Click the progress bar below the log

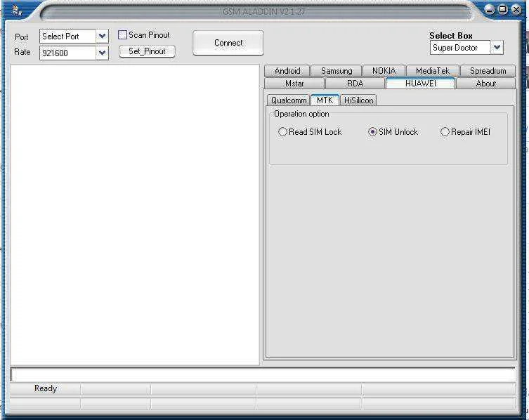[263, 374]
